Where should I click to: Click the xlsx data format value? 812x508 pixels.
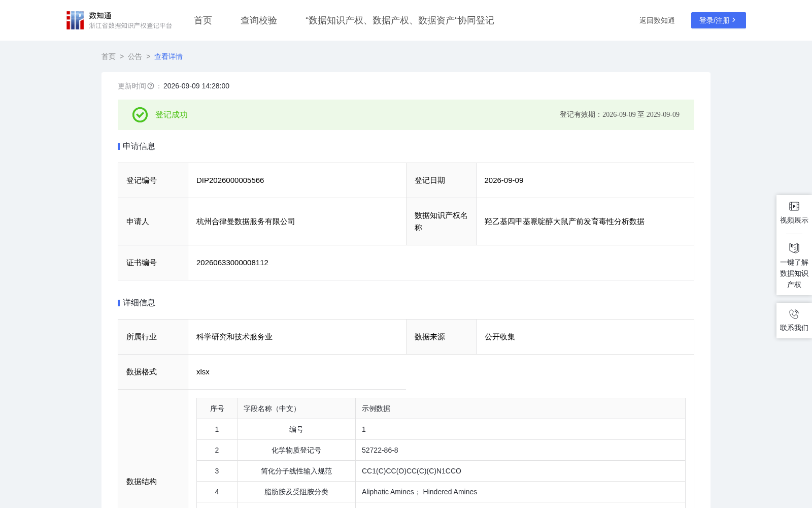tap(203, 372)
